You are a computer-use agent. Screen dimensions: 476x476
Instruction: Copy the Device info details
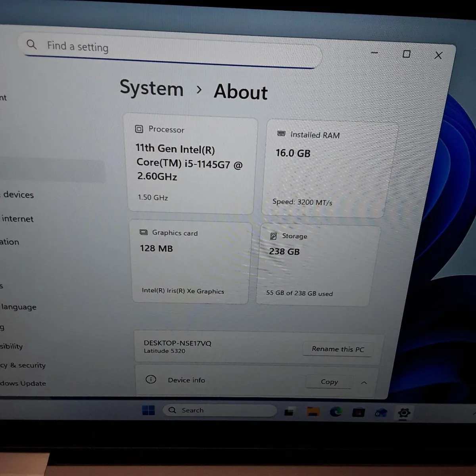click(x=329, y=382)
